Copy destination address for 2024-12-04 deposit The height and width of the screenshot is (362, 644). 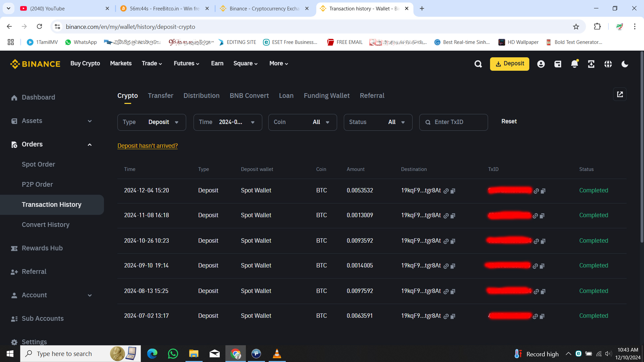coord(453,191)
